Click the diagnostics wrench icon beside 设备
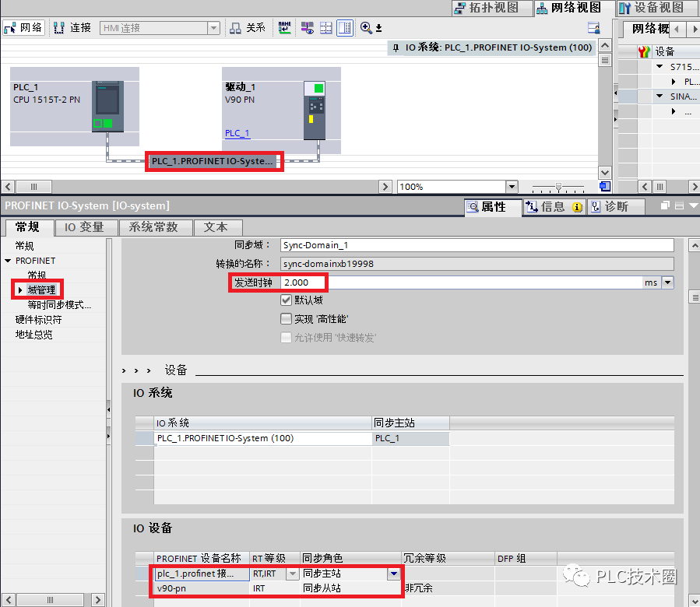700x607 pixels. [x=644, y=50]
